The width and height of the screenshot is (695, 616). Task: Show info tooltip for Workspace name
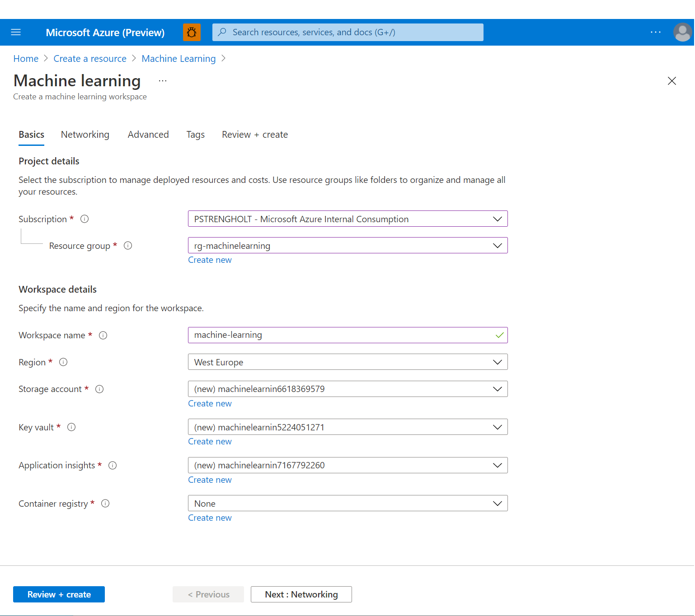click(103, 335)
